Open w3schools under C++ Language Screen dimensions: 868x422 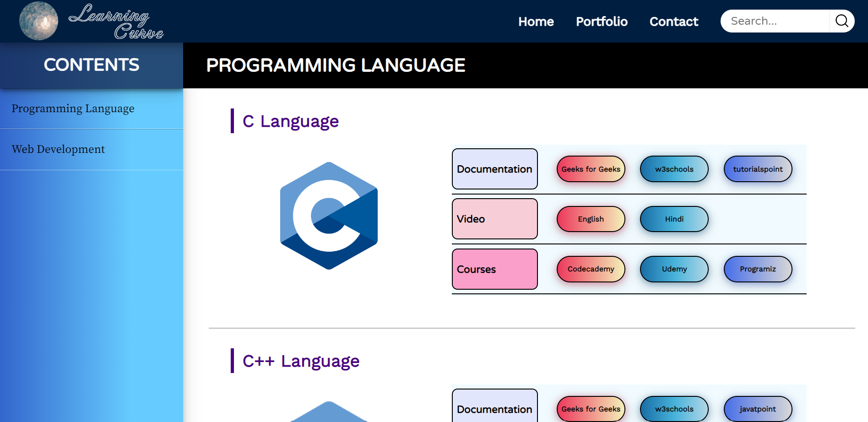674,409
